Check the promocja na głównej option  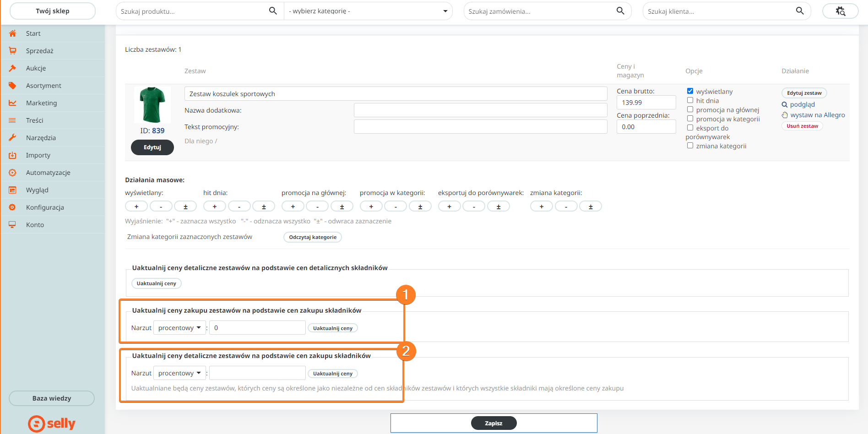pyautogui.click(x=690, y=109)
